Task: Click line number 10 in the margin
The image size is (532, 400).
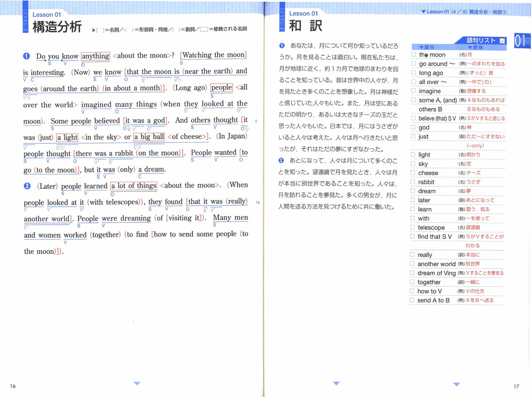Action: [258, 202]
